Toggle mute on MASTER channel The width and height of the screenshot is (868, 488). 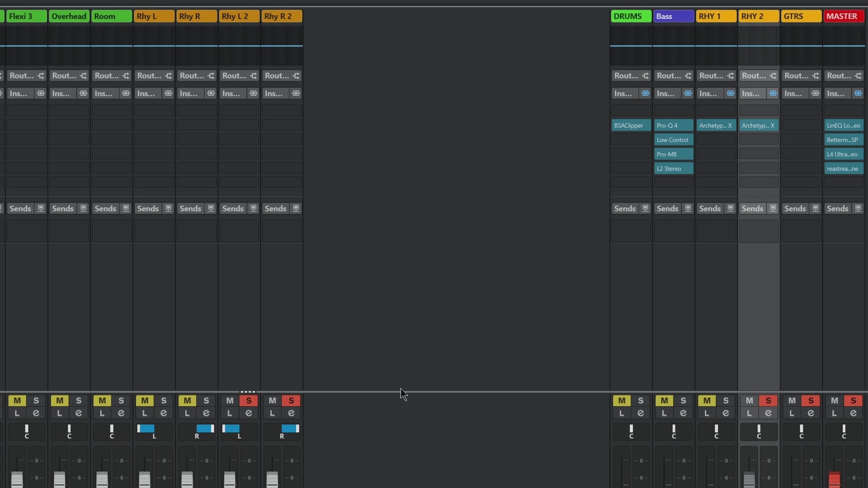835,401
